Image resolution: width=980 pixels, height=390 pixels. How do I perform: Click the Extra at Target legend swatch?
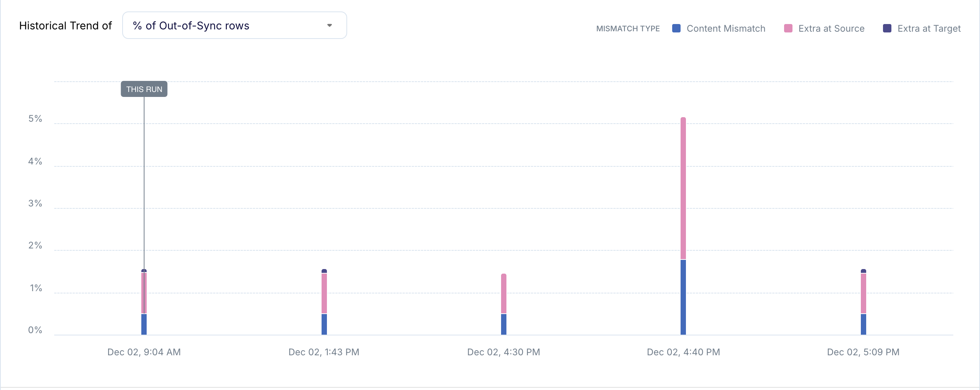[x=887, y=28]
